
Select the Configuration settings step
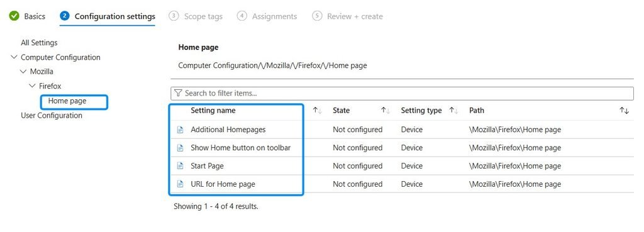tap(115, 16)
